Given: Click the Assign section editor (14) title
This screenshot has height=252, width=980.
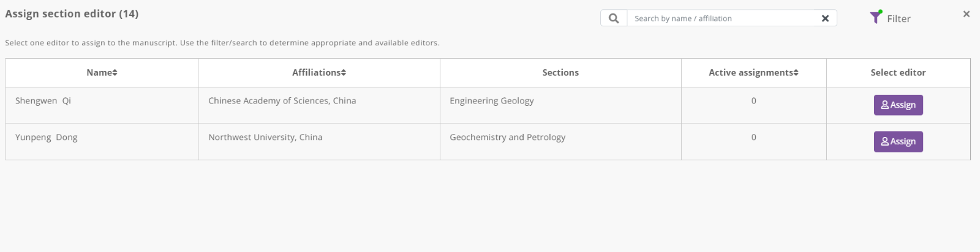Looking at the screenshot, I should [x=72, y=13].
